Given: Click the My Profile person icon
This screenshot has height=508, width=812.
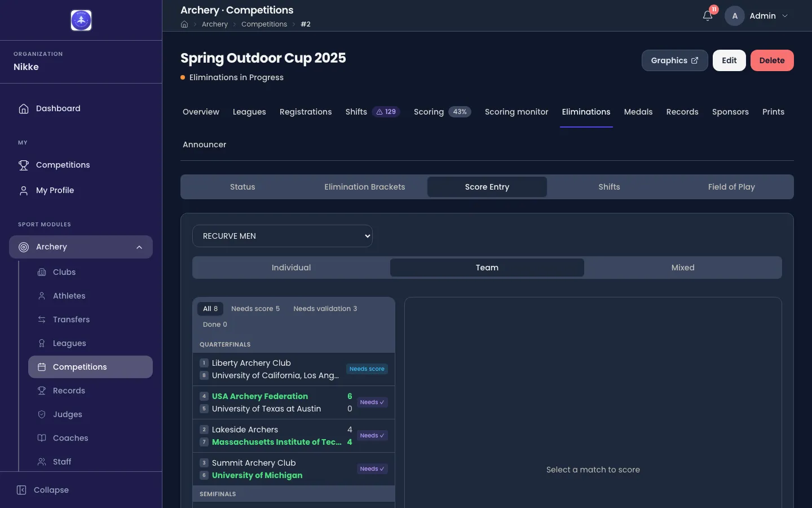Looking at the screenshot, I should point(24,190).
